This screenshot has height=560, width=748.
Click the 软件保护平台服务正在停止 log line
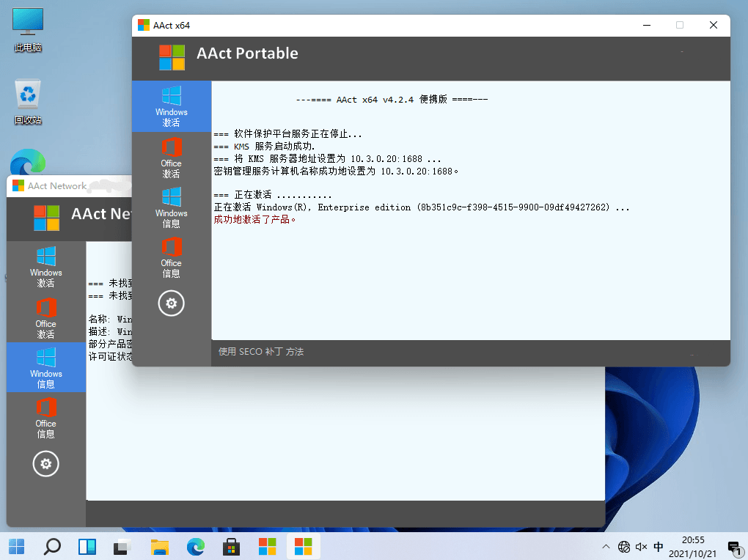coord(287,134)
